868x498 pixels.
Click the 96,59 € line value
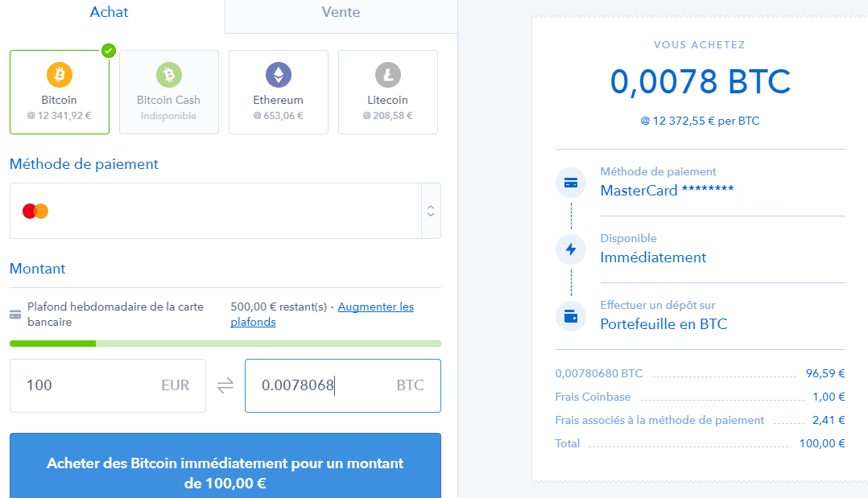(825, 373)
